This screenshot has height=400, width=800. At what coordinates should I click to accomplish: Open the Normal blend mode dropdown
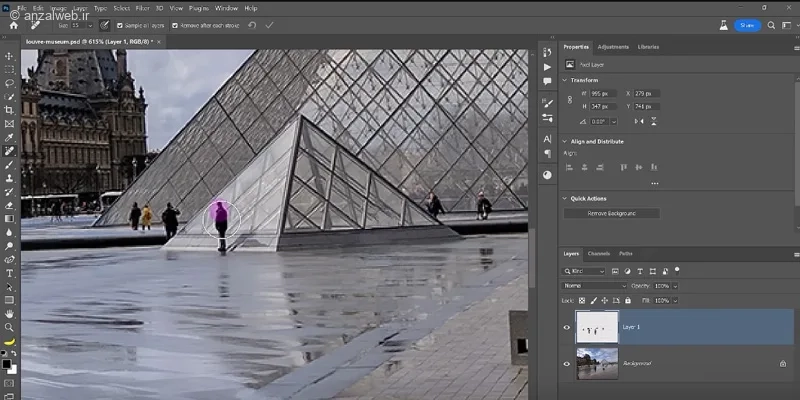click(x=594, y=286)
